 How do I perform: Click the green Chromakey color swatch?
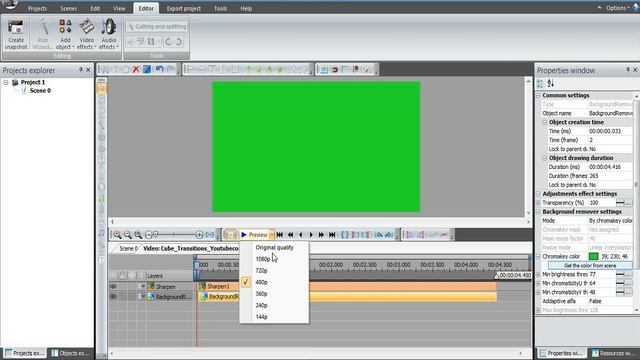pos(593,257)
